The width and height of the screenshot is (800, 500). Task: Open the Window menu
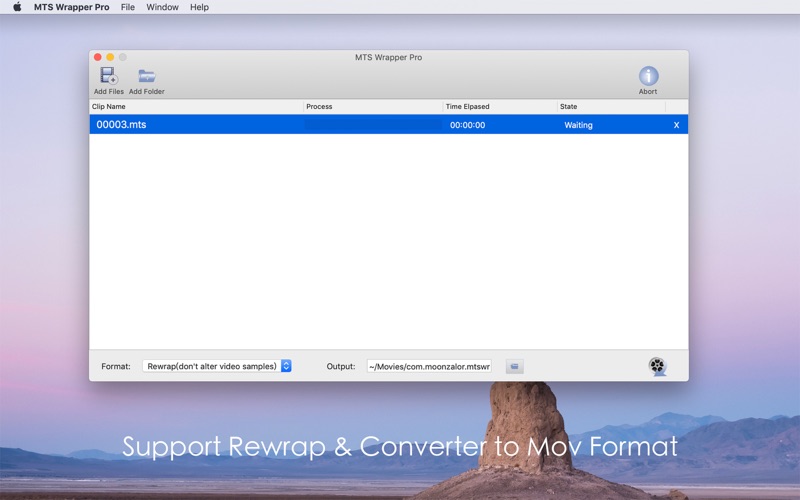[162, 7]
